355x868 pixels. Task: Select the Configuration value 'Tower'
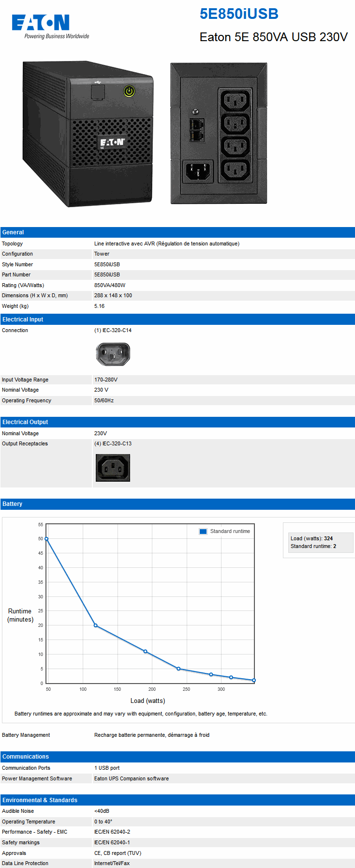point(102,254)
